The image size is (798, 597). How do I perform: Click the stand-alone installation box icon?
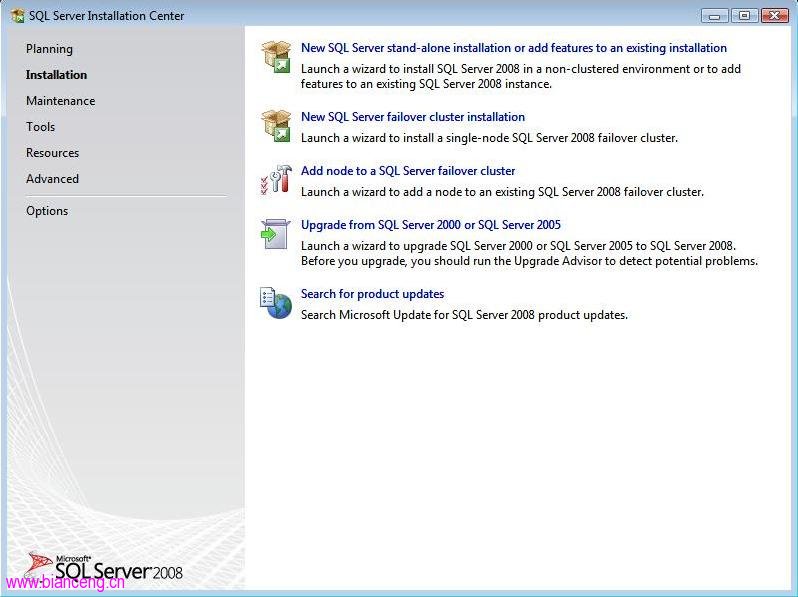[276, 56]
